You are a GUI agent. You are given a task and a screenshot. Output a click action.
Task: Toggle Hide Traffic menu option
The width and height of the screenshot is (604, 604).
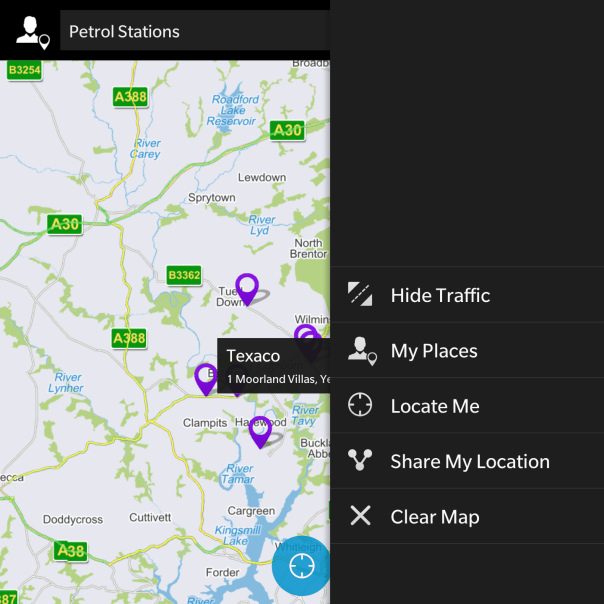click(467, 295)
